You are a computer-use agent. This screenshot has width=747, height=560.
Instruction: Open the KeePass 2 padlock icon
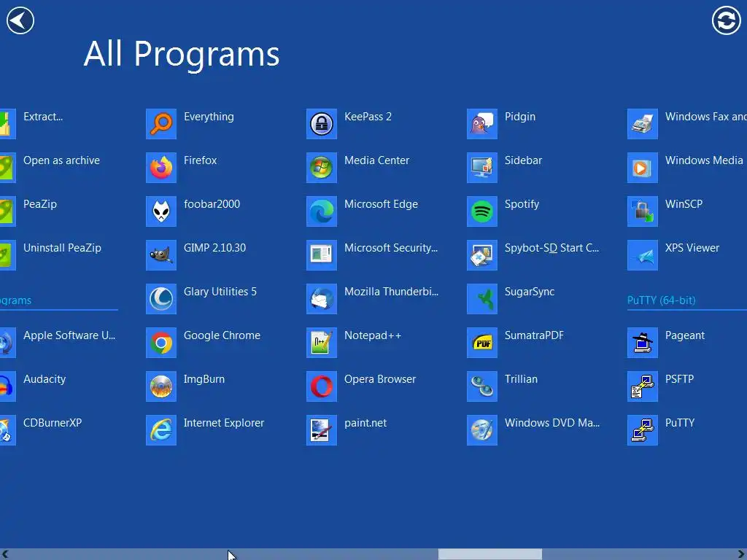[322, 124]
